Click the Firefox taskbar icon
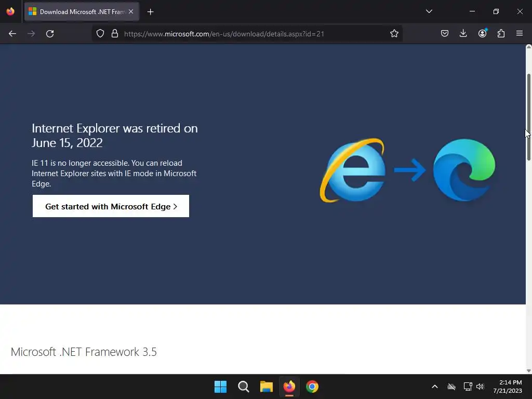Image resolution: width=532 pixels, height=399 pixels. 289,387
